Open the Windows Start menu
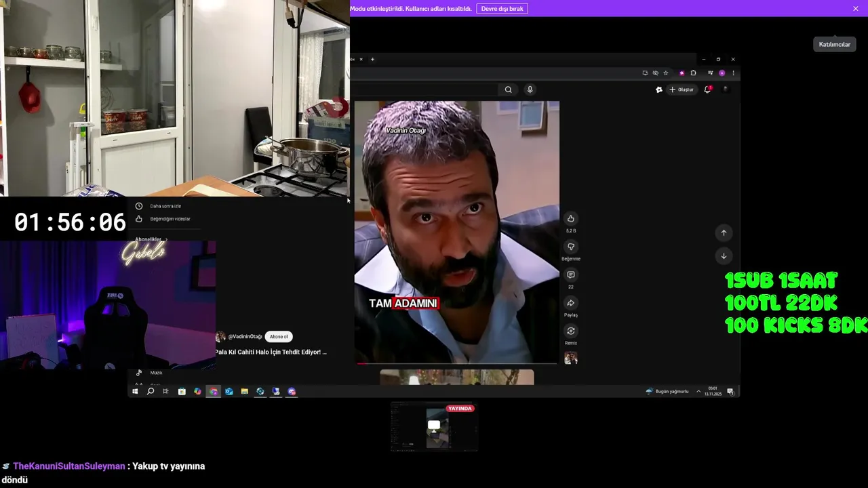The image size is (868, 488). tap(135, 391)
